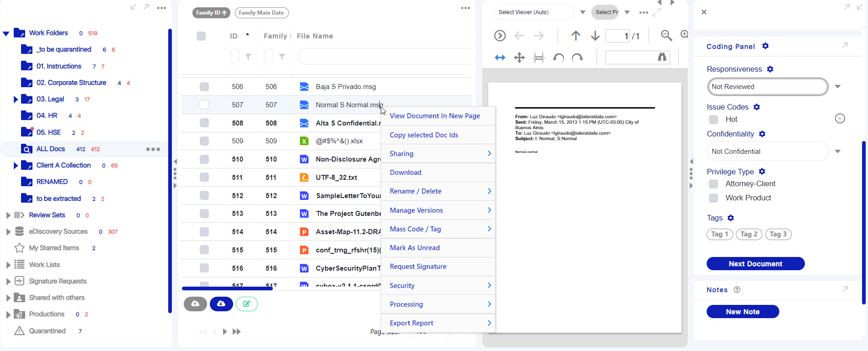
Task: Click the Family ID sort chip
Action: pyautogui.click(x=211, y=13)
